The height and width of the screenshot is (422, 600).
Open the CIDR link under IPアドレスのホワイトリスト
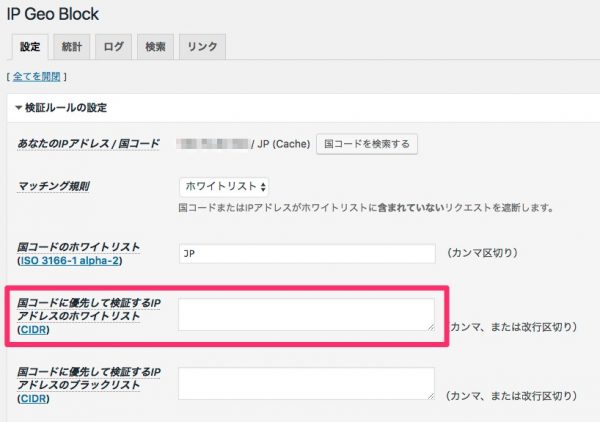(x=33, y=330)
